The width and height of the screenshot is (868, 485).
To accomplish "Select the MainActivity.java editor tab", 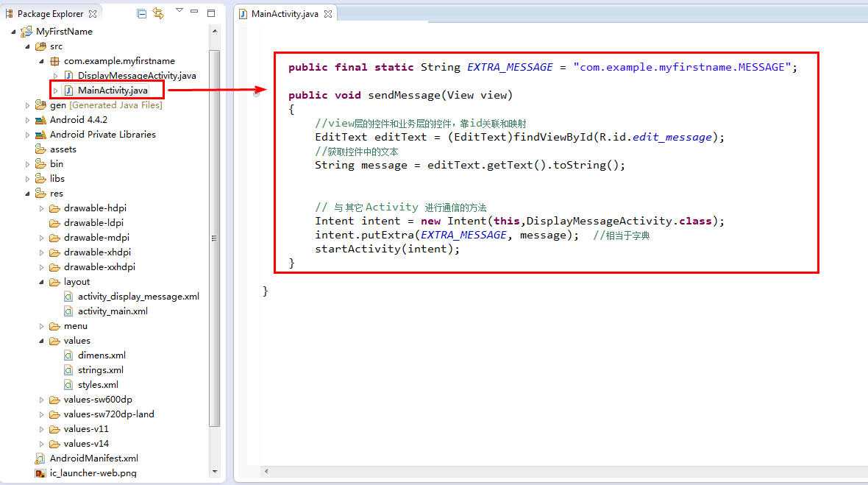I will pos(285,14).
